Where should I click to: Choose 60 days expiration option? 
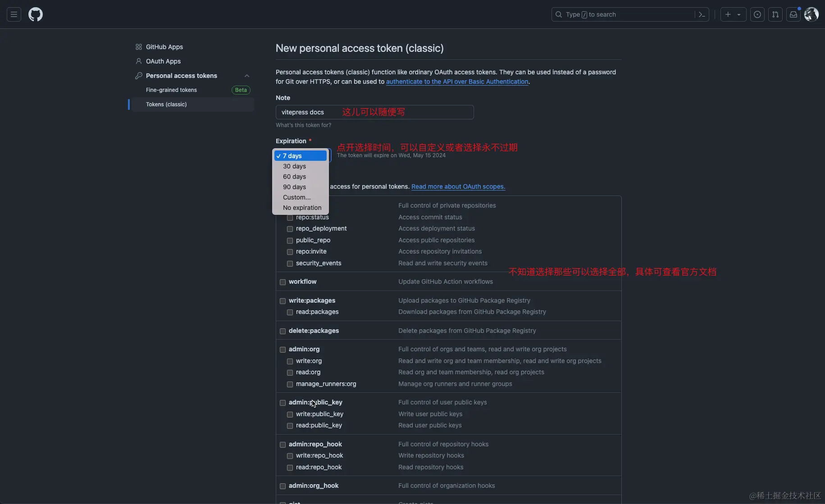[300, 177]
